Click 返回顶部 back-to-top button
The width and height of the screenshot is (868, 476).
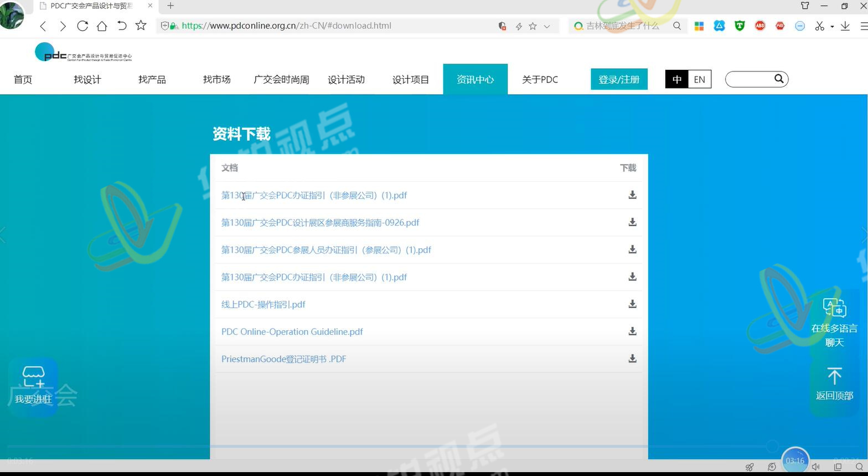(x=834, y=383)
